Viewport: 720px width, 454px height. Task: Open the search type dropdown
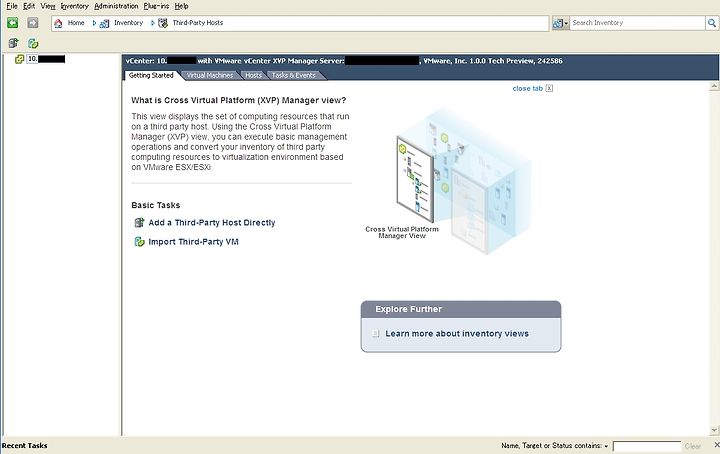tap(560, 23)
